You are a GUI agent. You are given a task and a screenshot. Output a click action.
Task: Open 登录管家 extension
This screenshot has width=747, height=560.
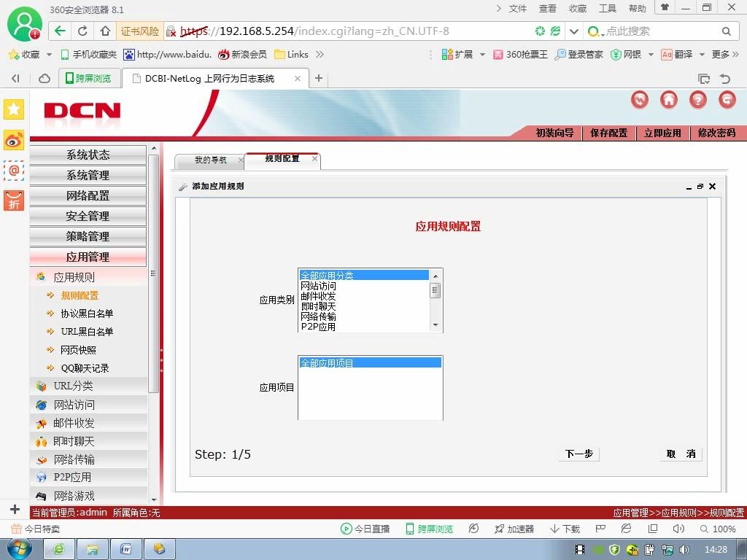[578, 54]
